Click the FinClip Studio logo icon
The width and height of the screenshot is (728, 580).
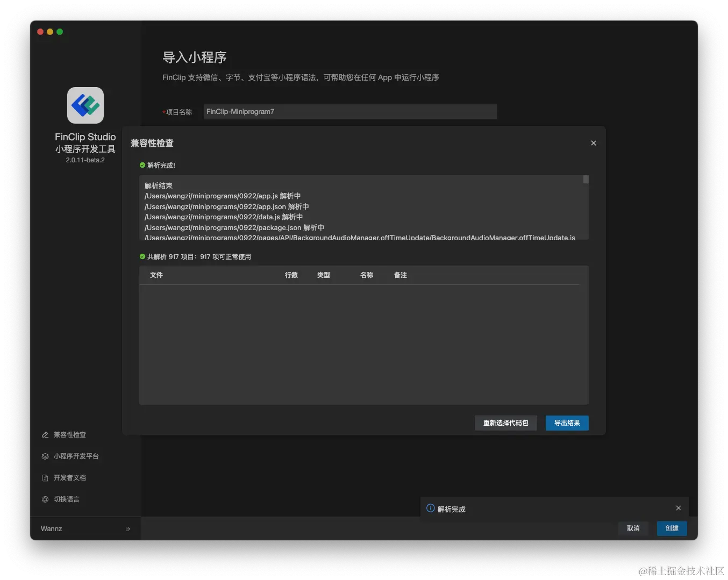point(85,105)
